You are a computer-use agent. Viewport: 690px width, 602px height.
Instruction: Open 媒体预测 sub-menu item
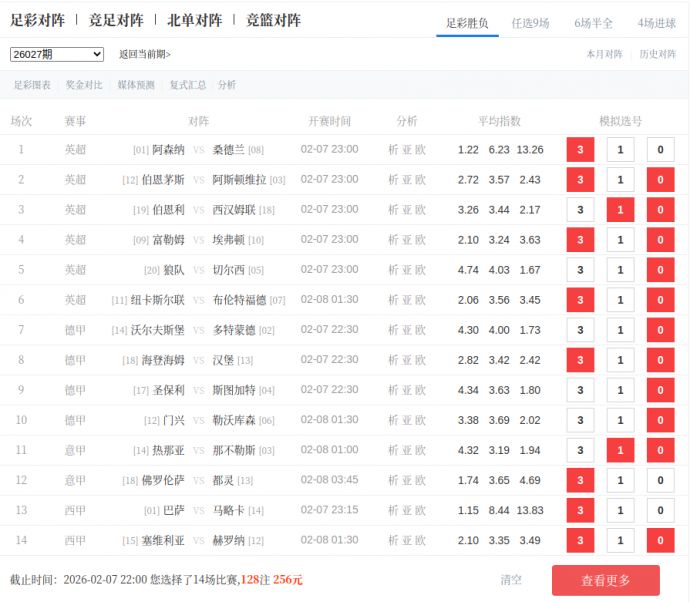coord(136,85)
